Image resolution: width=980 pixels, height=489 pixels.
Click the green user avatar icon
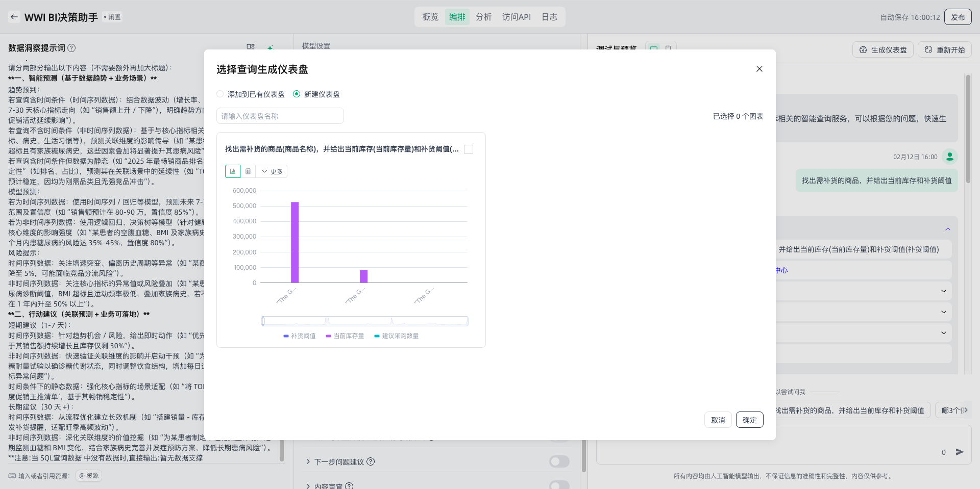[x=949, y=157]
